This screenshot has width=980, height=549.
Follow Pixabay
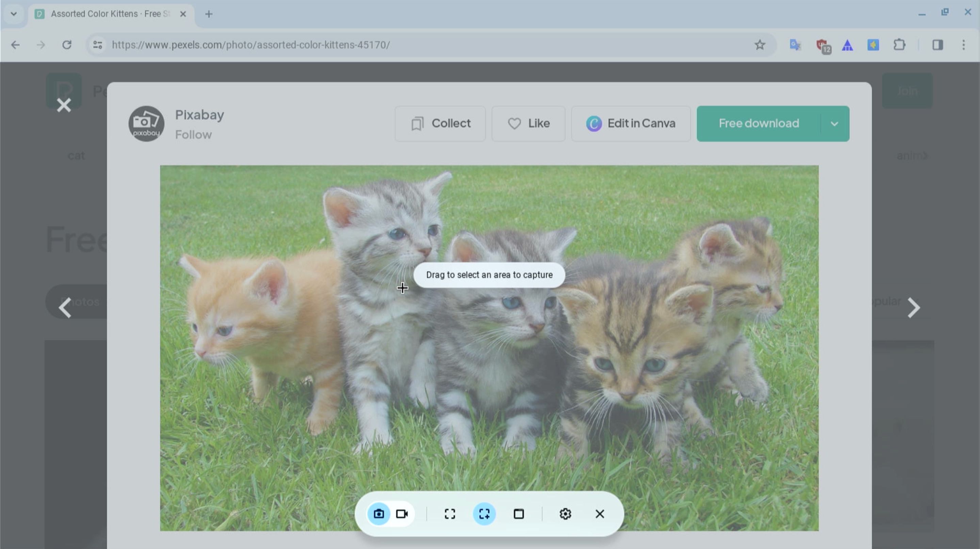194,135
